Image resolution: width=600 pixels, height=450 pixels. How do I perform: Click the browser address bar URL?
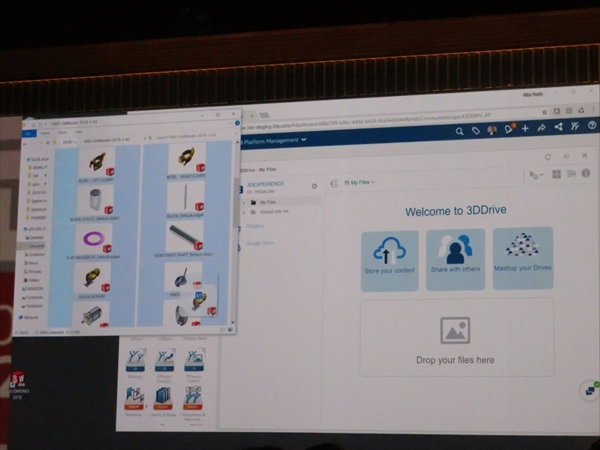pos(367,119)
